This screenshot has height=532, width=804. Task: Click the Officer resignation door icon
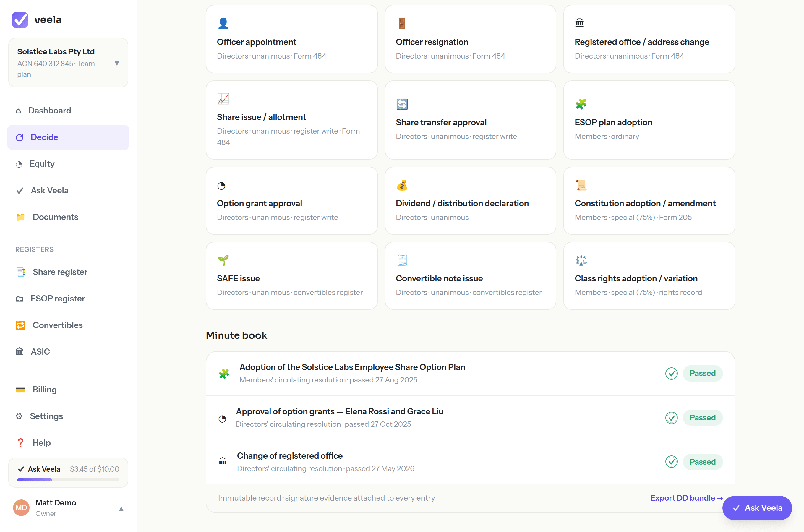click(402, 23)
